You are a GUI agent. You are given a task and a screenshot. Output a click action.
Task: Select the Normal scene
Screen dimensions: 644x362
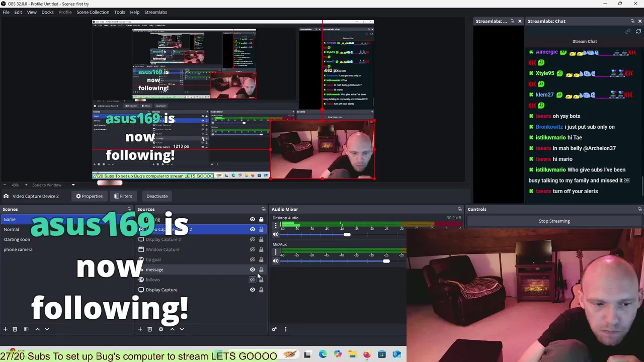[x=11, y=229]
